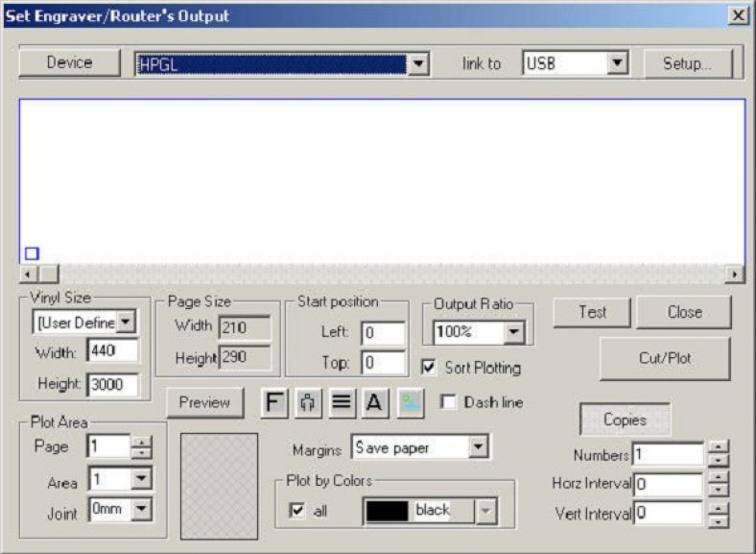
Task: Click the landscape picture toolbar icon
Action: (411, 402)
